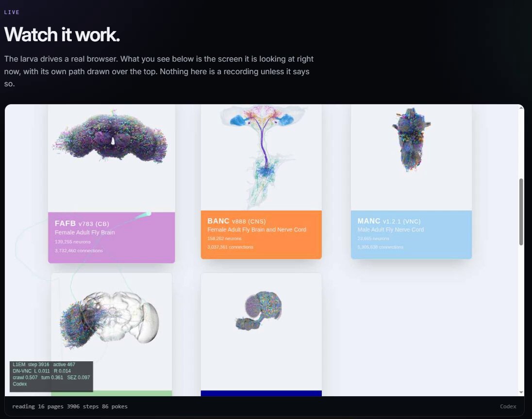The height and width of the screenshot is (419, 532).
Task: Open the FAFB v783 (CB) card title
Action: tap(82, 224)
